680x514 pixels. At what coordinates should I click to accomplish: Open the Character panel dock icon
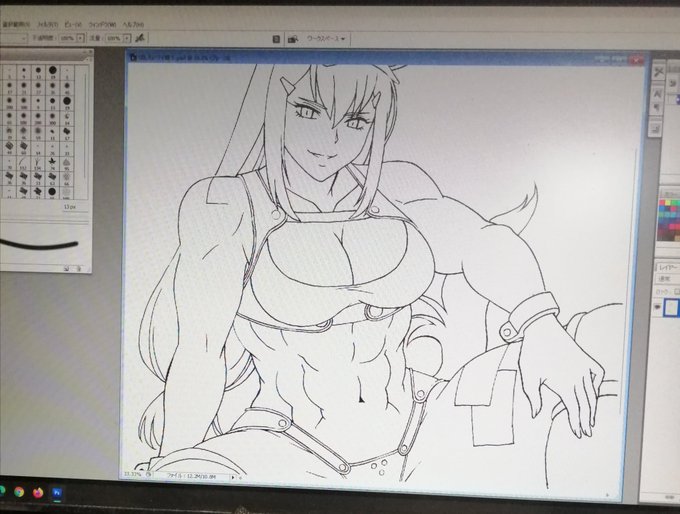[657, 92]
